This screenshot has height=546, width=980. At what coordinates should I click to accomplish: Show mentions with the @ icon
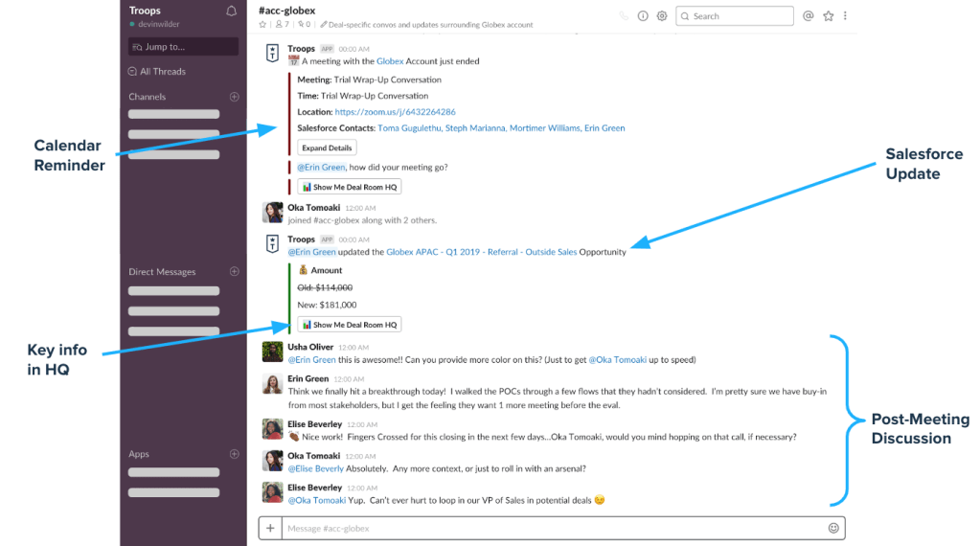(x=809, y=16)
